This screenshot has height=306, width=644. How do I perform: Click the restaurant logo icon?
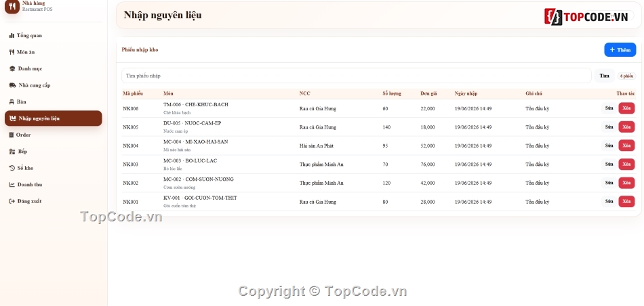(12, 6)
